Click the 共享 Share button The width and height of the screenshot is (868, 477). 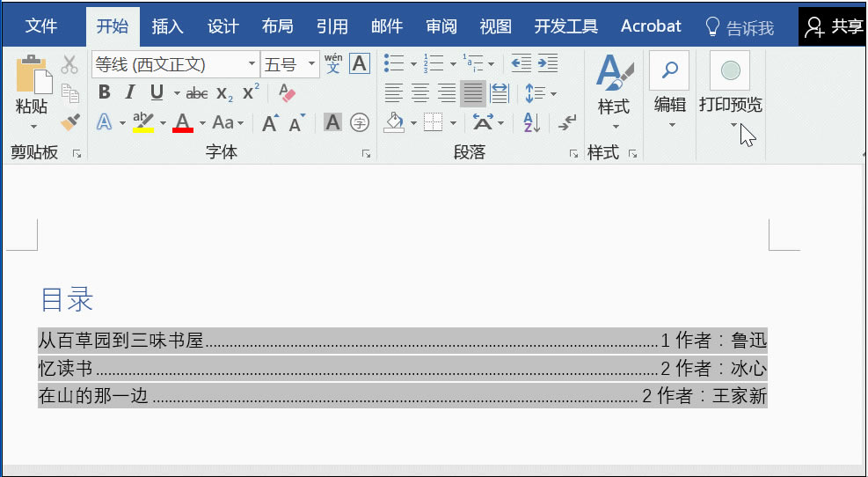[x=833, y=26]
